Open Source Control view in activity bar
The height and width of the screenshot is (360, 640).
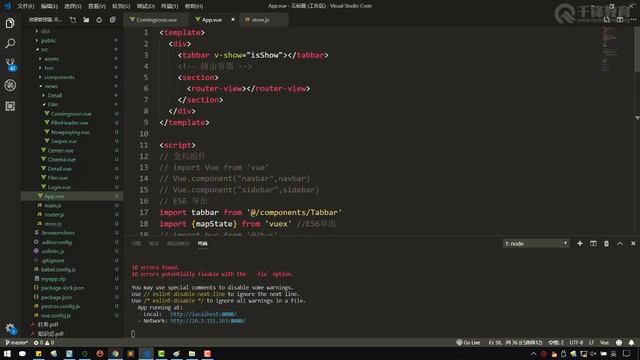(10, 64)
